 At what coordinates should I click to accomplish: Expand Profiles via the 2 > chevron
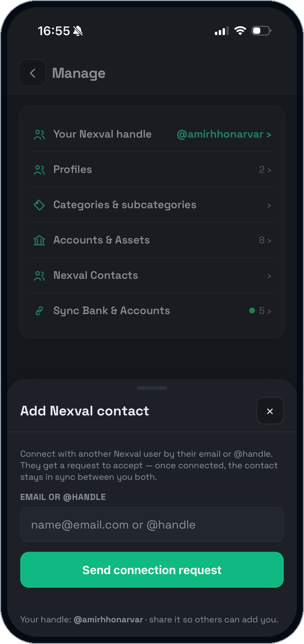(x=265, y=170)
